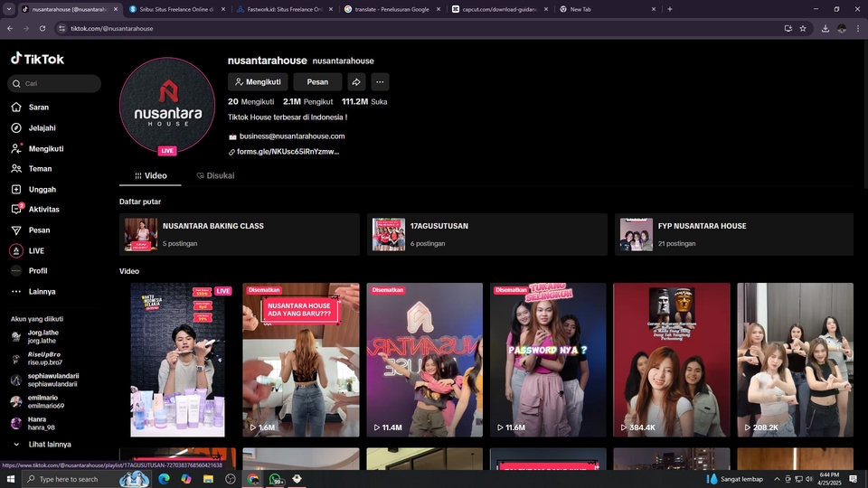868x488 pixels.
Task: Open Mengikuti in the left sidebar
Action: click(x=37, y=148)
